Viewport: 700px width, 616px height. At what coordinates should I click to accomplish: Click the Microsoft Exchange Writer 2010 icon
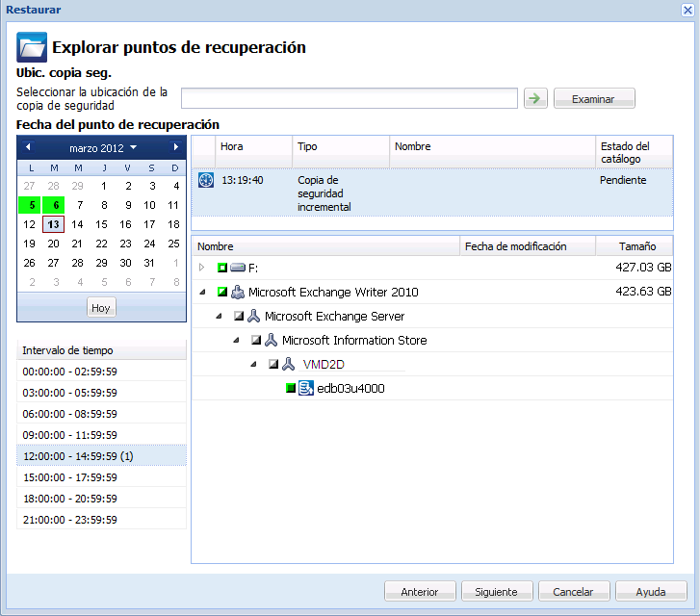(237, 292)
